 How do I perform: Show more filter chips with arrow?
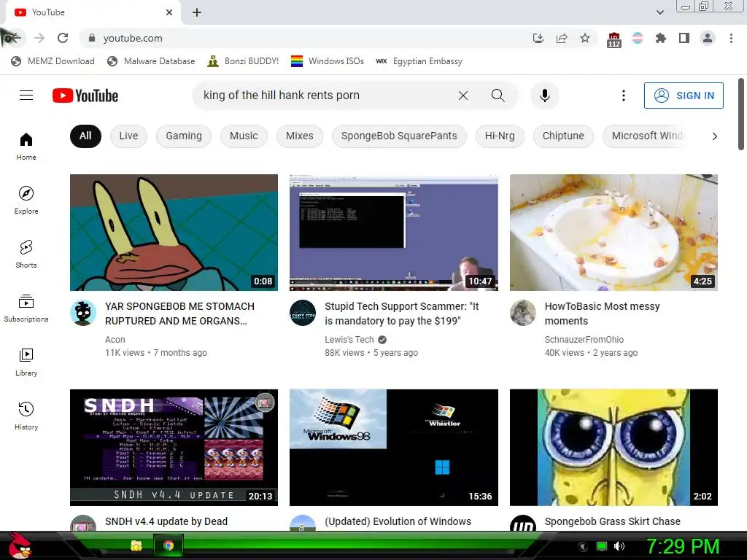point(714,136)
